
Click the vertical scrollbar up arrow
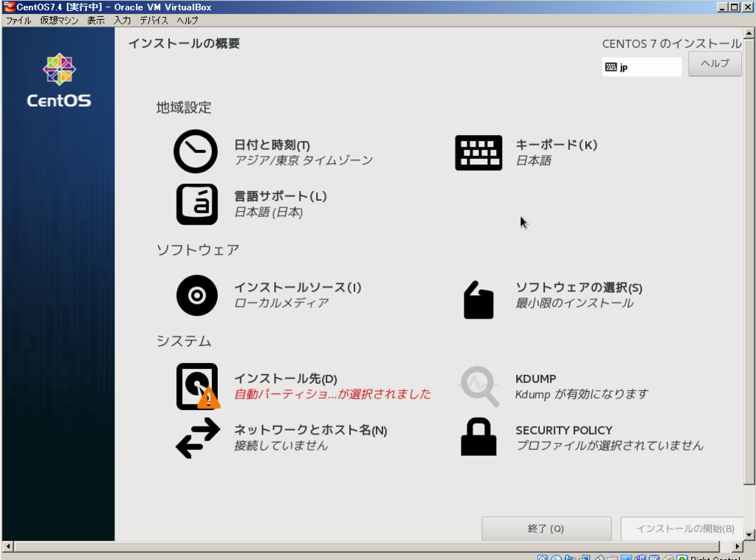(x=749, y=33)
